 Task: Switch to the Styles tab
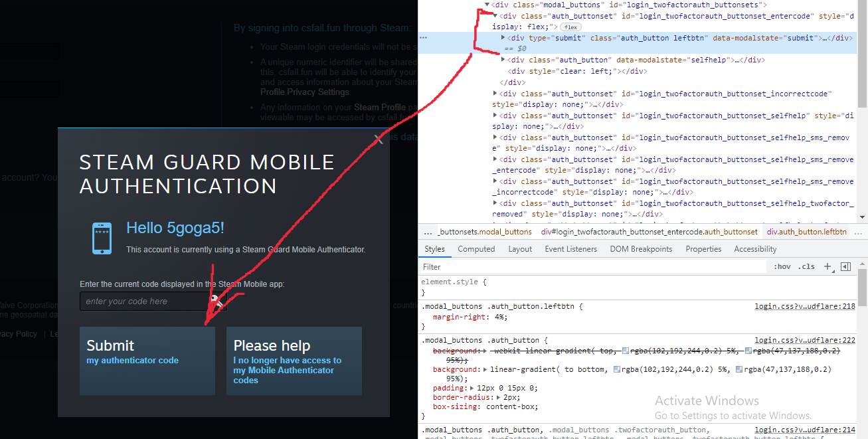pos(435,249)
